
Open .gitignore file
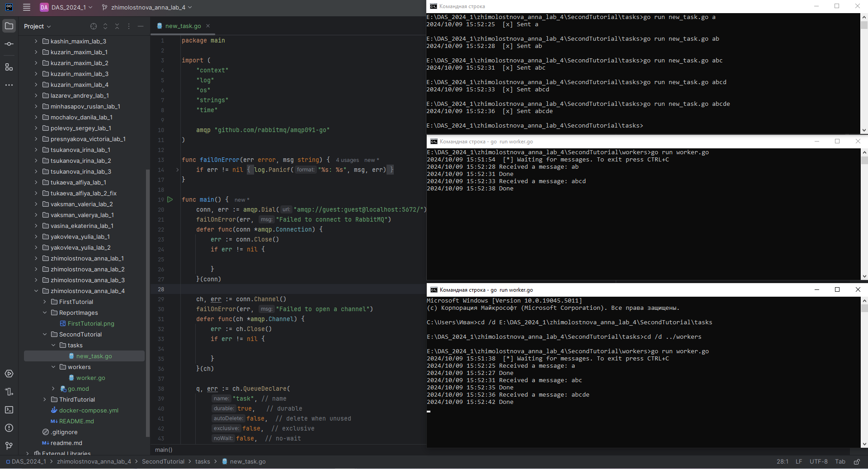[x=64, y=432]
